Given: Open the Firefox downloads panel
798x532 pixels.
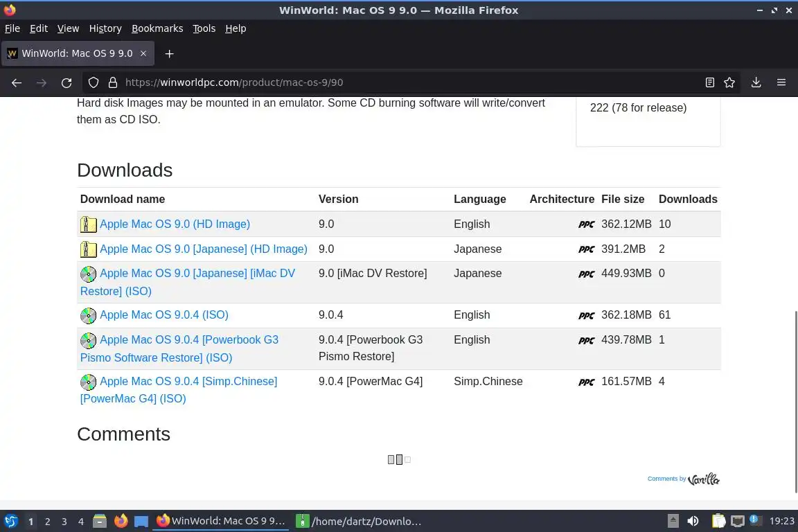Looking at the screenshot, I should [x=756, y=82].
